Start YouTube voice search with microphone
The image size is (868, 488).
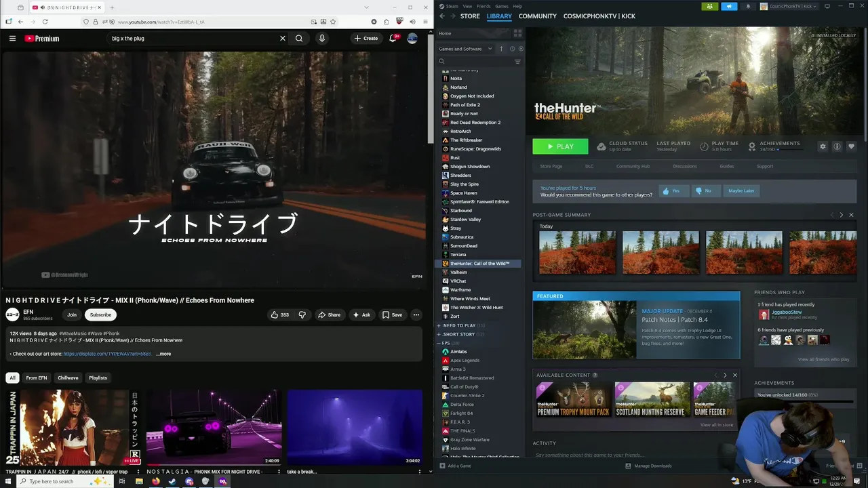(322, 39)
